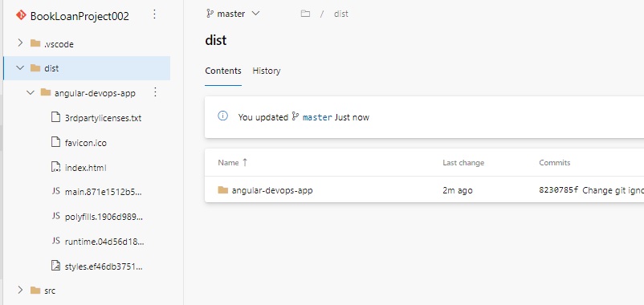
Task: Expand the src folder chevron
Action: (x=20, y=291)
